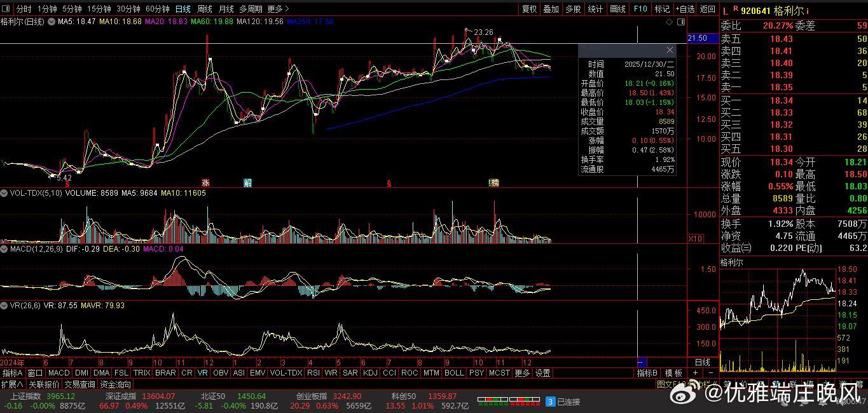
Task: Open the info i icon after 格利尔
Action: tap(807, 11)
